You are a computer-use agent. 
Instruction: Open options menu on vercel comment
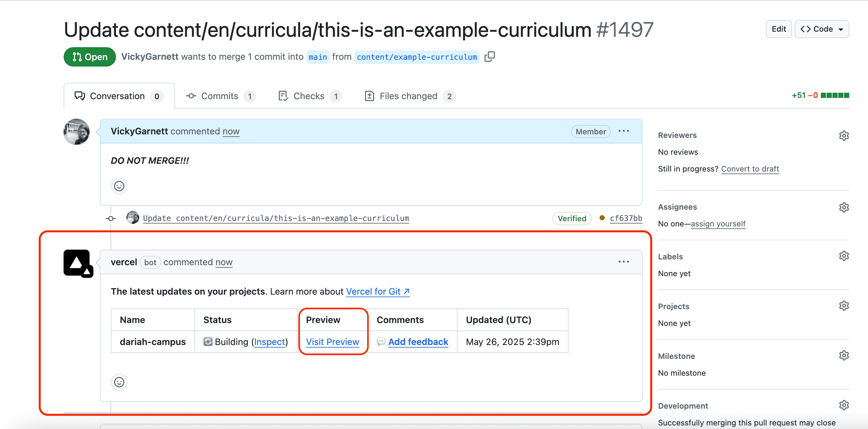point(623,262)
